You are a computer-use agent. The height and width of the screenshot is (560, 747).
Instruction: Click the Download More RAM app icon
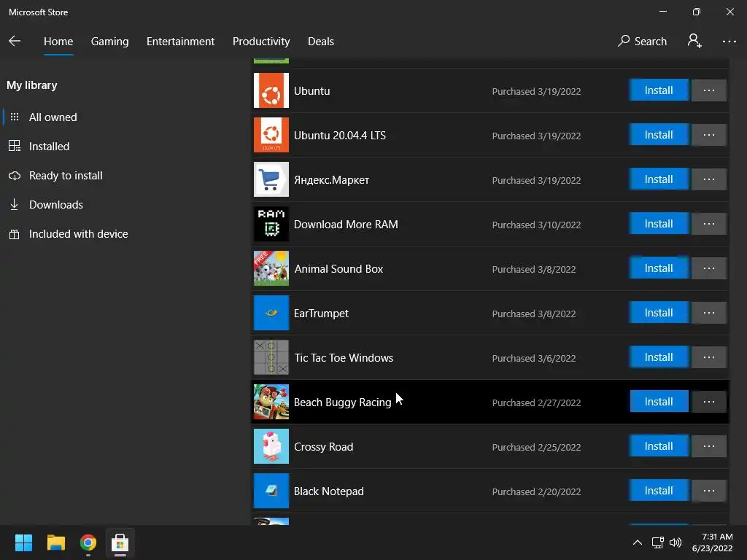[271, 224]
